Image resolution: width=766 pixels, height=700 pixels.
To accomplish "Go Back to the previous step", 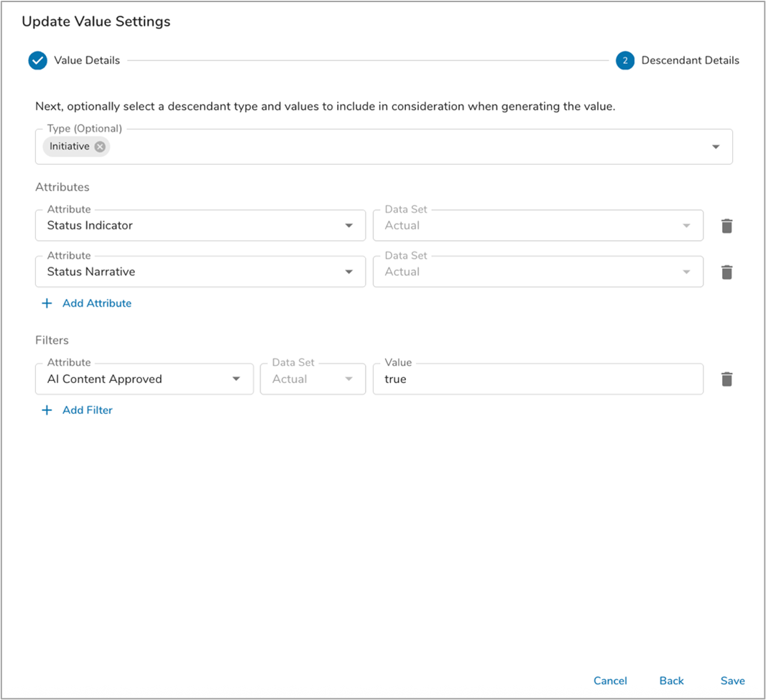I will [671, 681].
